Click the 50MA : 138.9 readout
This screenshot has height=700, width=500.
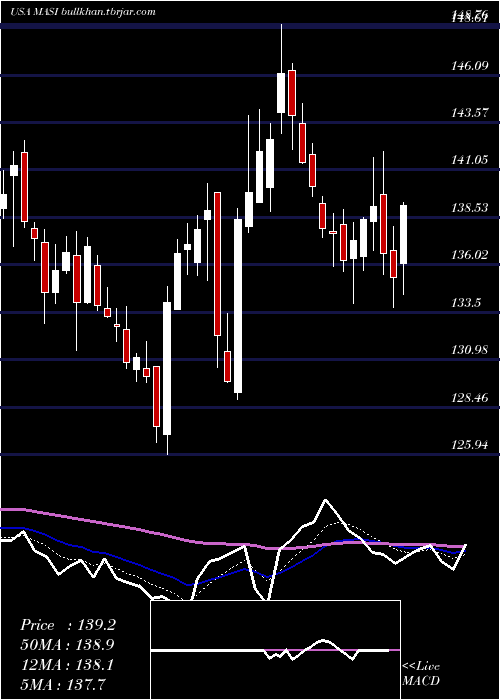[x=67, y=645]
